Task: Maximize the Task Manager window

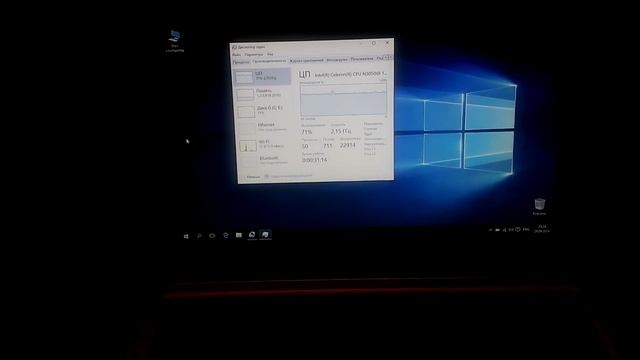Action: coord(373,43)
